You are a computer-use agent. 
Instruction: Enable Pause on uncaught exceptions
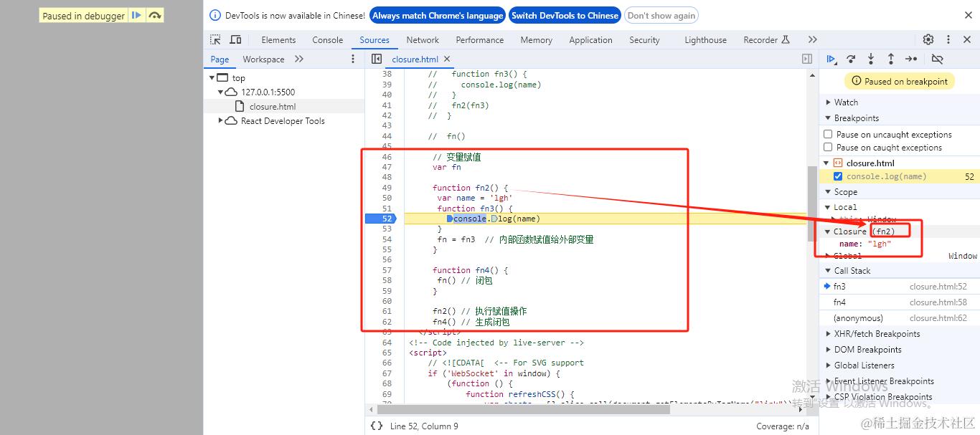point(828,135)
